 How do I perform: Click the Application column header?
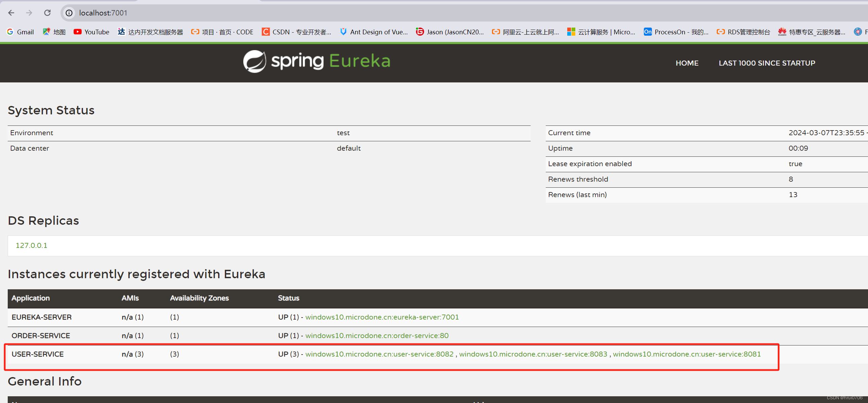[x=30, y=298]
